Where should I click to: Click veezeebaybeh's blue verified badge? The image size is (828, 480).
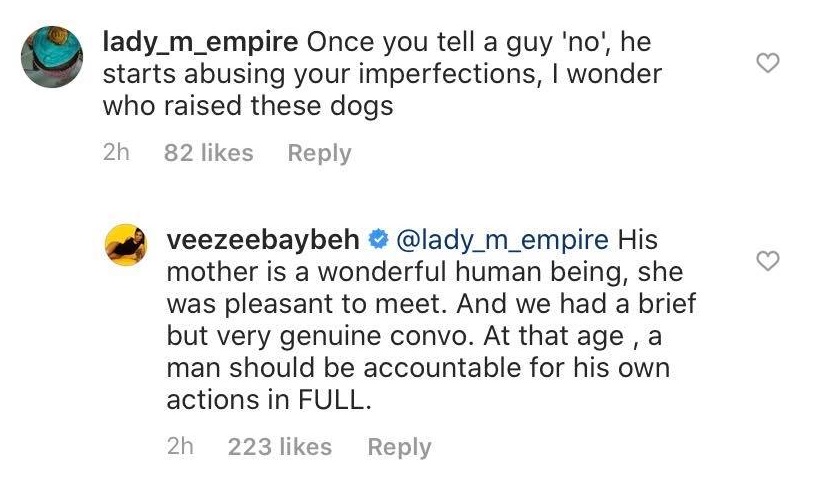pos(379,240)
